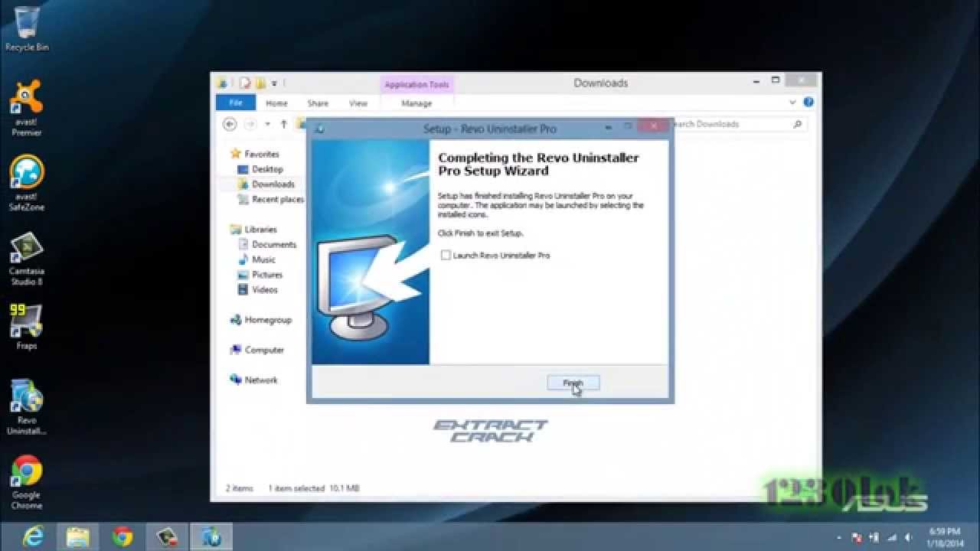980x551 pixels.
Task: Open Recycle Bin on the desktop
Action: click(x=27, y=29)
